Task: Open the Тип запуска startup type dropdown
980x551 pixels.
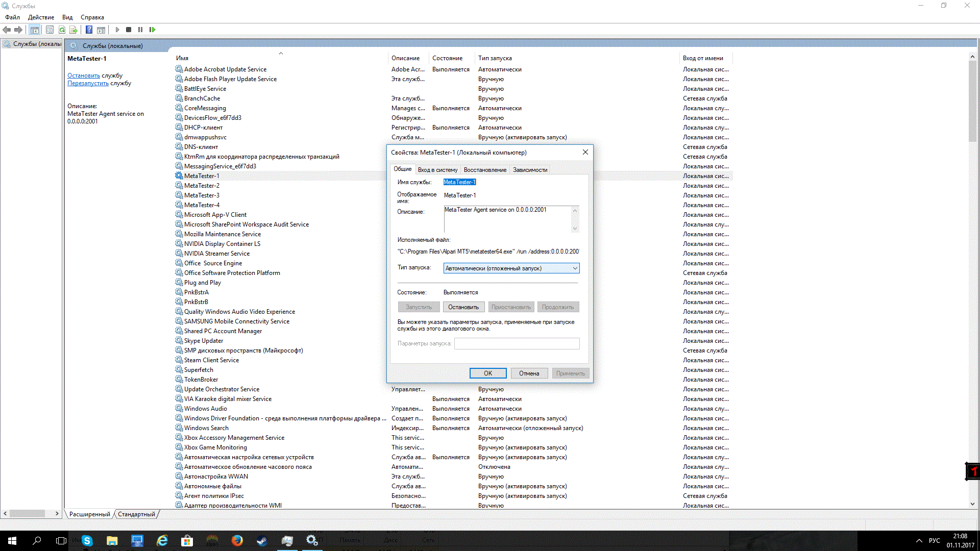Action: 511,268
